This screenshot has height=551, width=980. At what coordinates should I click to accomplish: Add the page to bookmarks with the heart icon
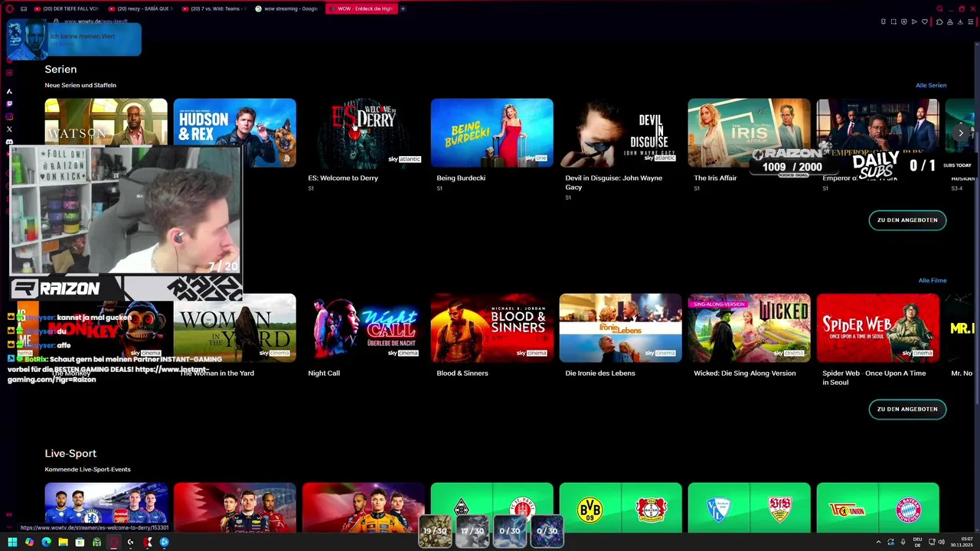[x=924, y=21]
